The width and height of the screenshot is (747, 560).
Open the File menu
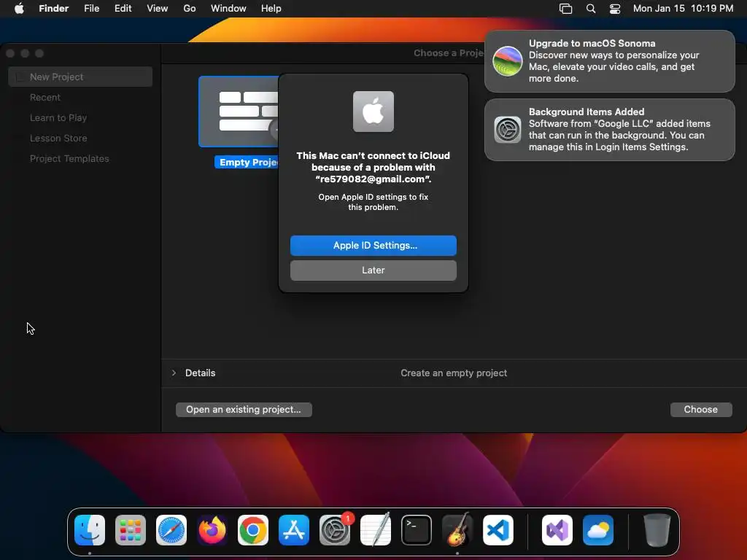(x=91, y=9)
